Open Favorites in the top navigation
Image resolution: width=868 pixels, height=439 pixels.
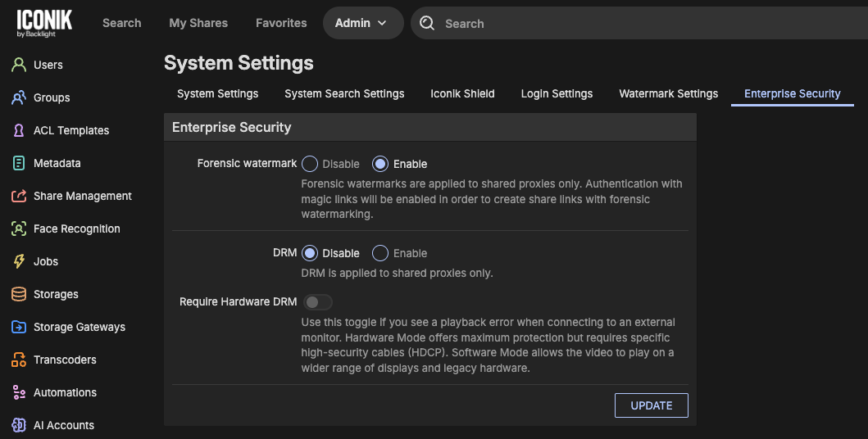pyautogui.click(x=281, y=23)
